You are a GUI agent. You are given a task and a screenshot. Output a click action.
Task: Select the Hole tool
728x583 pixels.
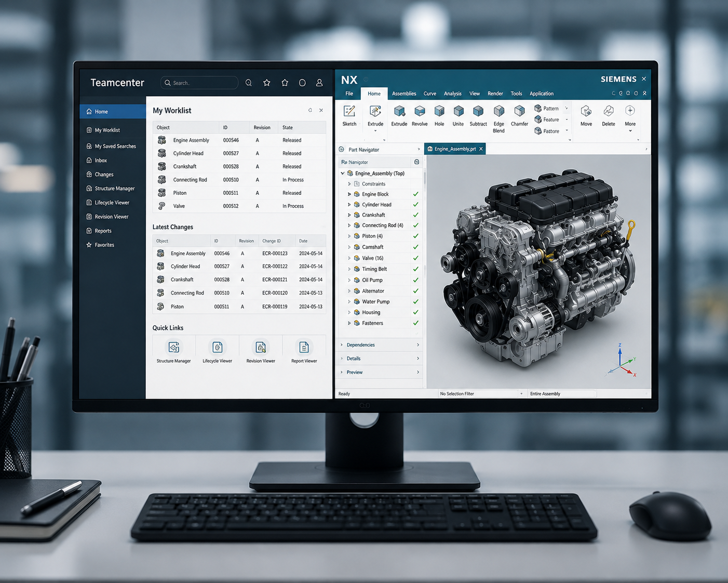[x=439, y=116]
